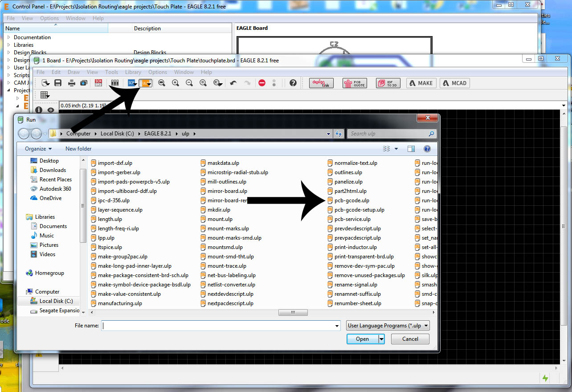The width and height of the screenshot is (572, 392).
Task: Expand Design Blocks in Control Panel tree
Action: pyautogui.click(x=9, y=53)
